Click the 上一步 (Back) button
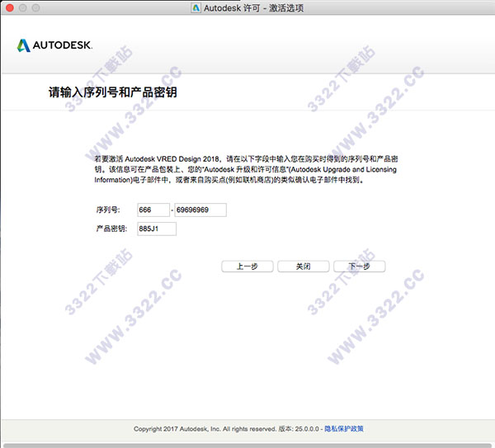Viewport: 495px width, 448px height. click(247, 266)
